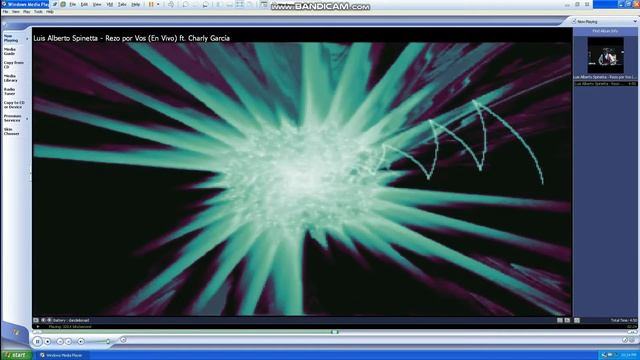Open Radio Tuner
Screen dimensions: 640x360
click(9, 91)
